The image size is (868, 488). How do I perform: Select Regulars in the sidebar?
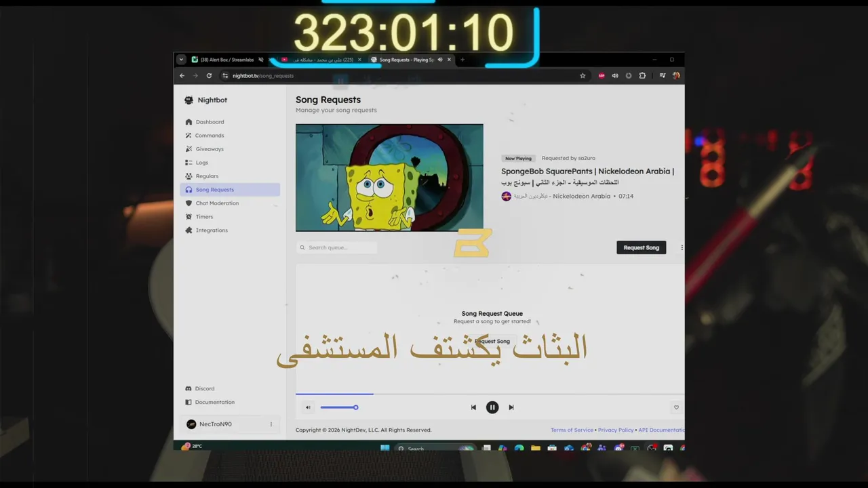pos(229,176)
